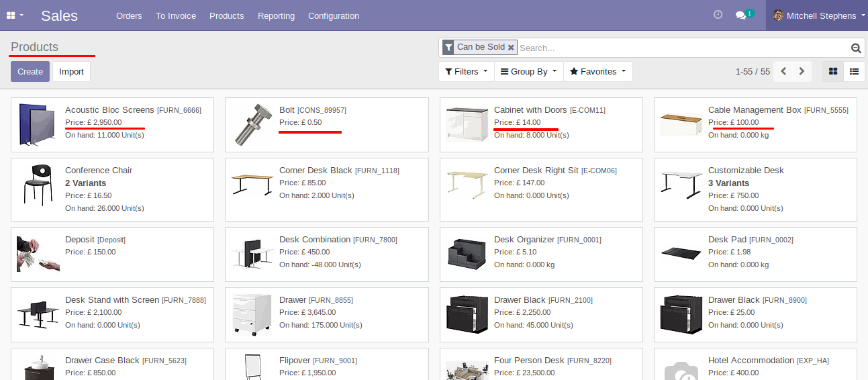Viewport: 868px width, 380px height.
Task: Open the Orders menu
Action: [129, 15]
